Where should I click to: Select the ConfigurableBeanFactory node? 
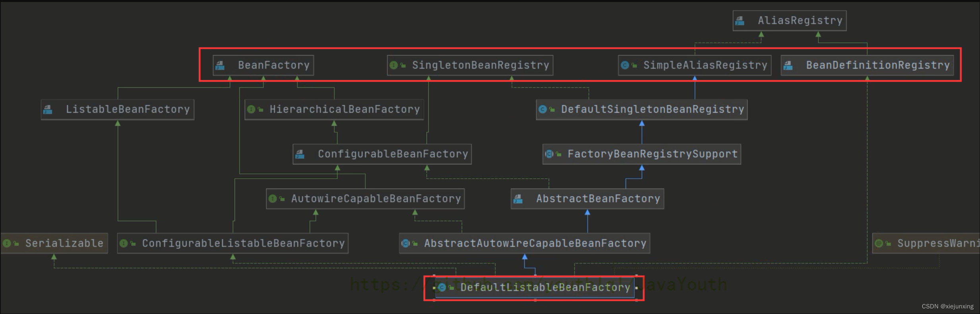382,154
